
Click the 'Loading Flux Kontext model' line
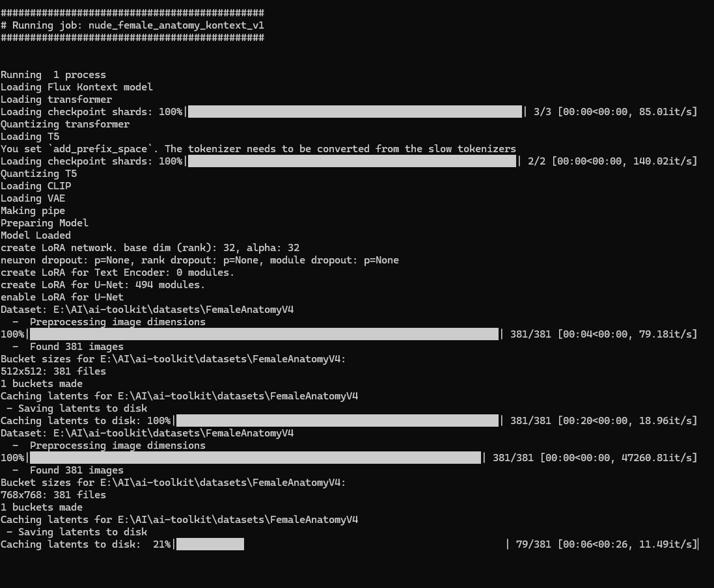tap(77, 87)
